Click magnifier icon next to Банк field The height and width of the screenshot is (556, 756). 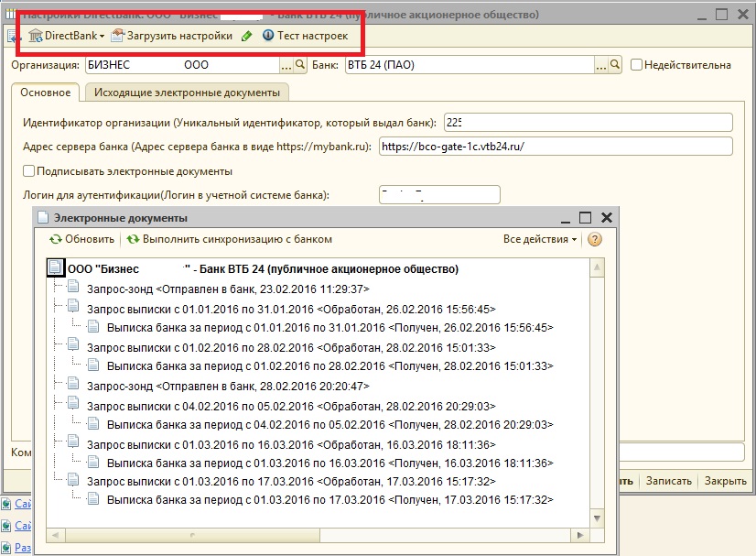pyautogui.click(x=615, y=65)
